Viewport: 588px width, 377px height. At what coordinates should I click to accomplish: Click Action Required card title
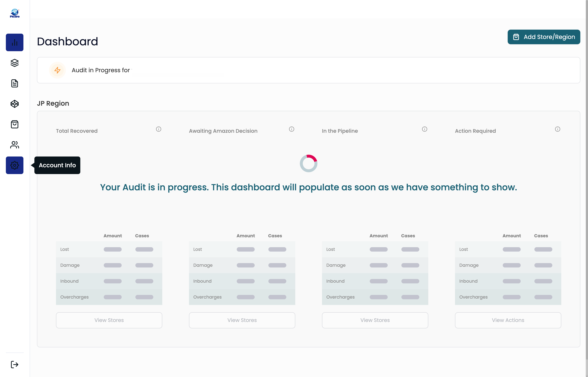[x=475, y=131]
